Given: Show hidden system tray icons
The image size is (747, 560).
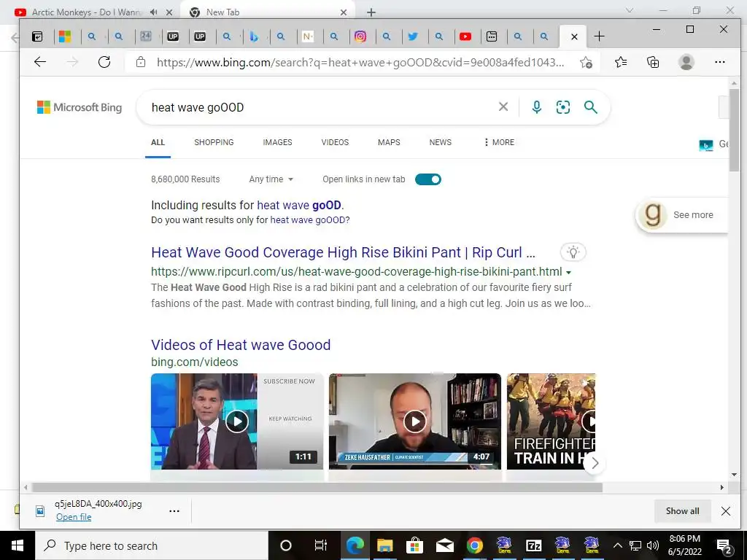Looking at the screenshot, I should click(x=617, y=545).
